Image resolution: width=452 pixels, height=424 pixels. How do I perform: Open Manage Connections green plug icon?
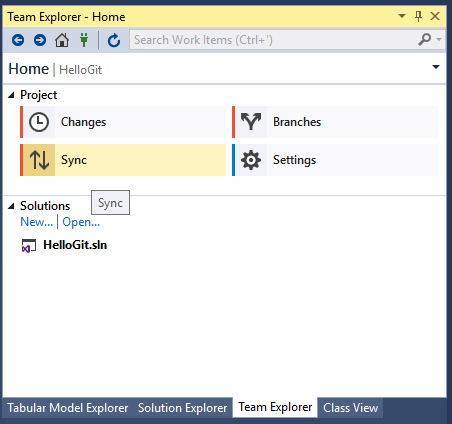coord(84,40)
